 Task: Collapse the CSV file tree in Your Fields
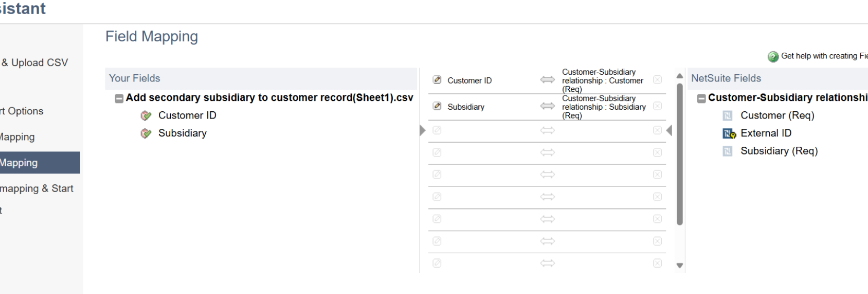[119, 98]
